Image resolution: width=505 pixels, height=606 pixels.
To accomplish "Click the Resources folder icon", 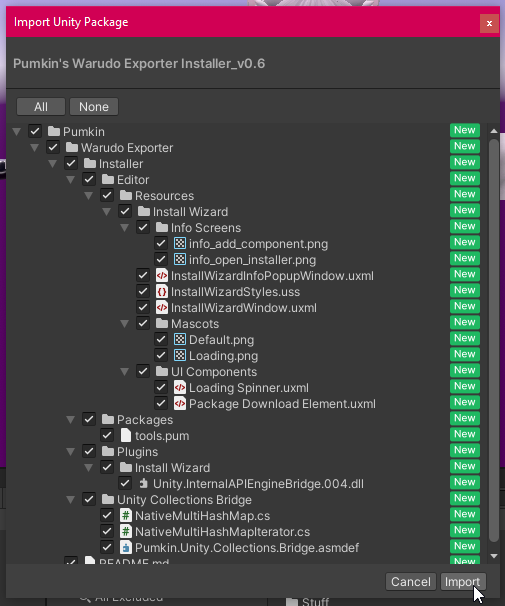I will click(x=126, y=196).
